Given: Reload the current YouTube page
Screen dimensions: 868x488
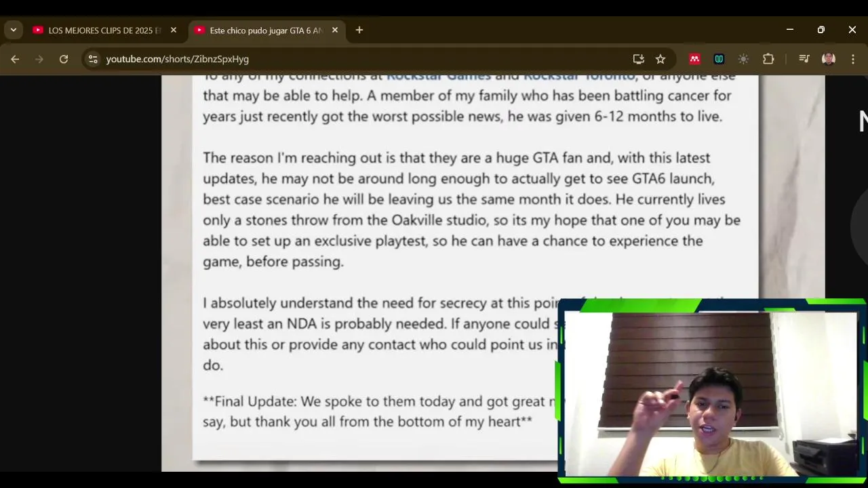Looking at the screenshot, I should [x=64, y=59].
